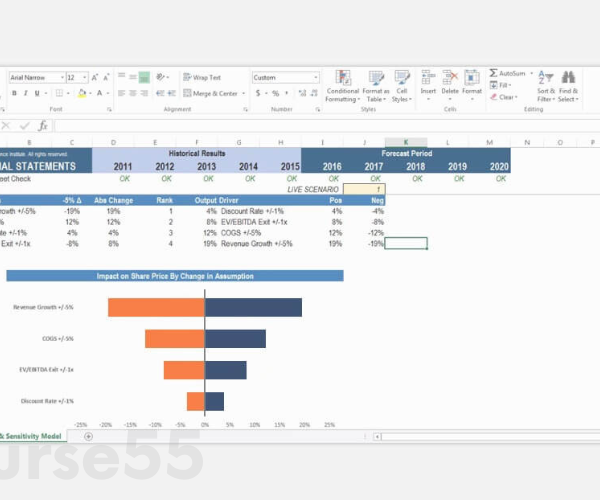The width and height of the screenshot is (600, 500).
Task: Open the Merge & Center dropdown arrow
Action: 243,93
